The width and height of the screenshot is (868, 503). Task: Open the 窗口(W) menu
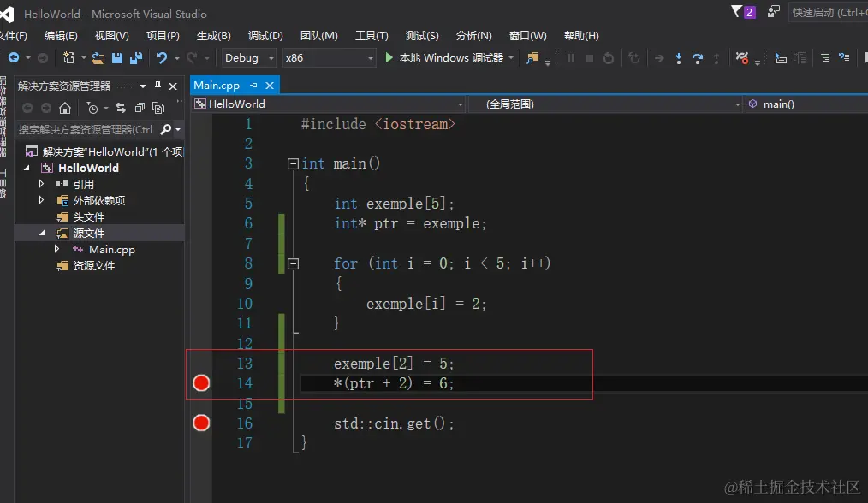[527, 35]
